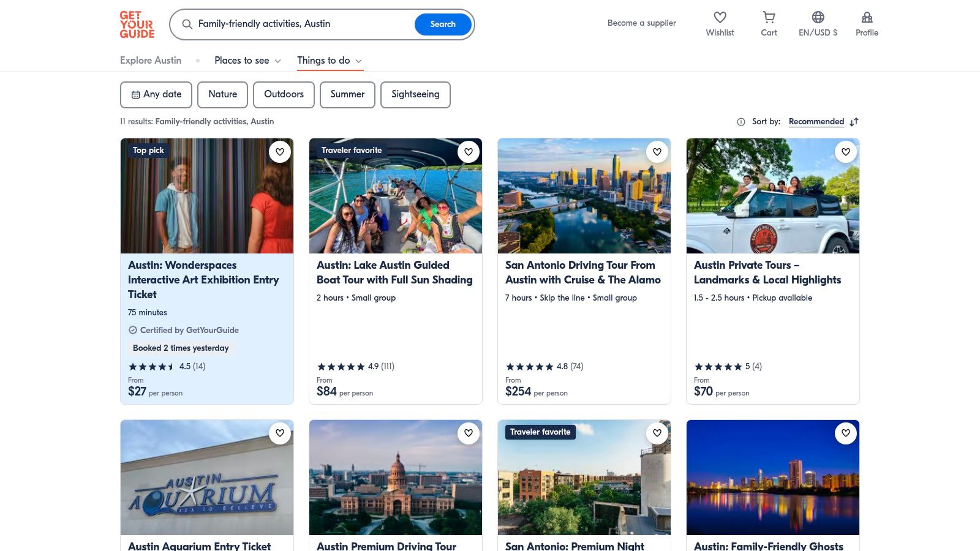Expand the Things to do menu

pos(330,60)
